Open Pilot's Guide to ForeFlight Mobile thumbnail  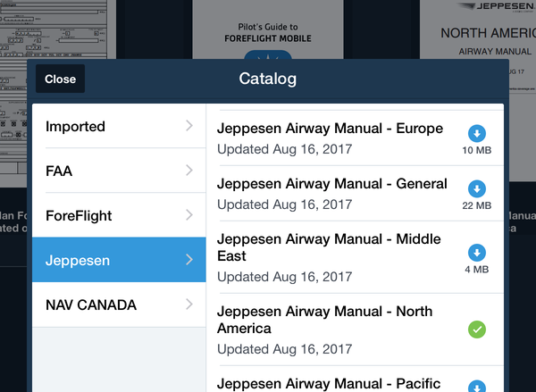(x=268, y=30)
